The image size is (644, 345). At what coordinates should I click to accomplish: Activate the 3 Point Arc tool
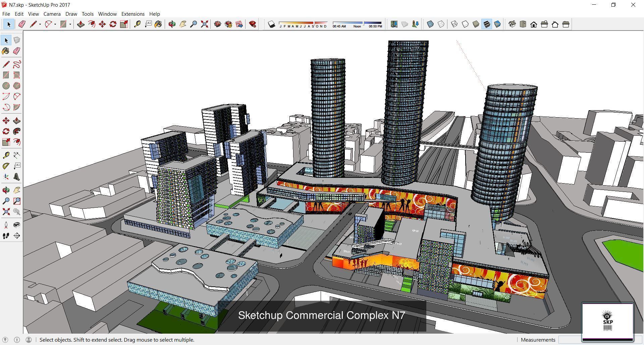pyautogui.click(x=6, y=107)
